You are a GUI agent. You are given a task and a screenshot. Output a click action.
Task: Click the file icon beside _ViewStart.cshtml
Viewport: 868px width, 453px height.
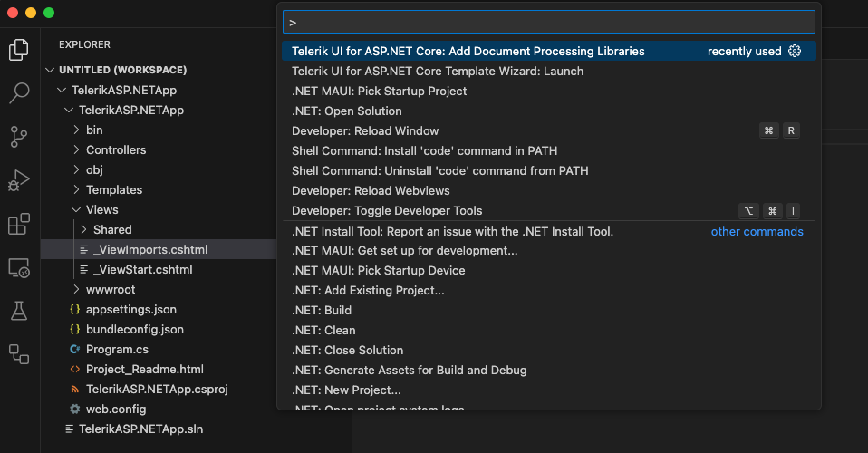[84, 269]
